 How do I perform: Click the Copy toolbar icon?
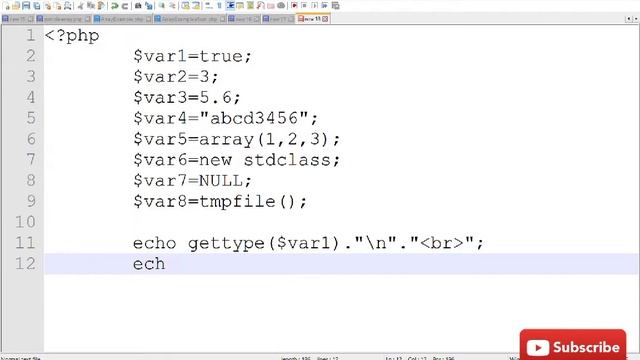pyautogui.click(x=90, y=6)
